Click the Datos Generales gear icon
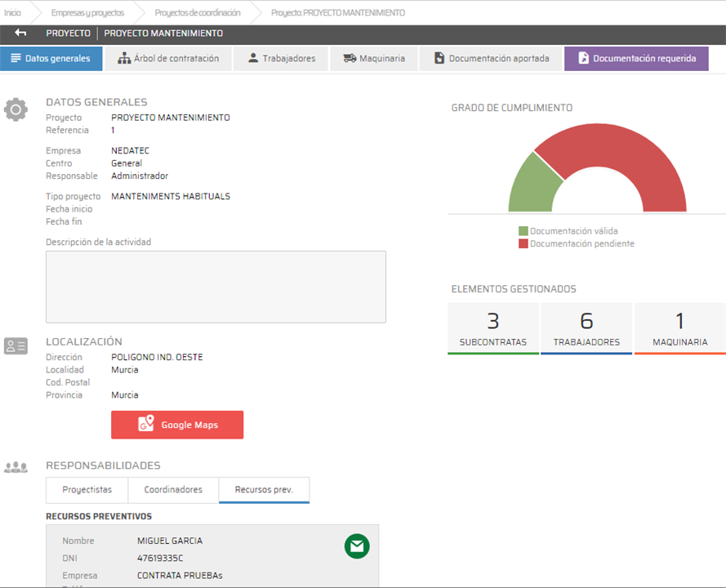The width and height of the screenshot is (726, 588). click(16, 109)
